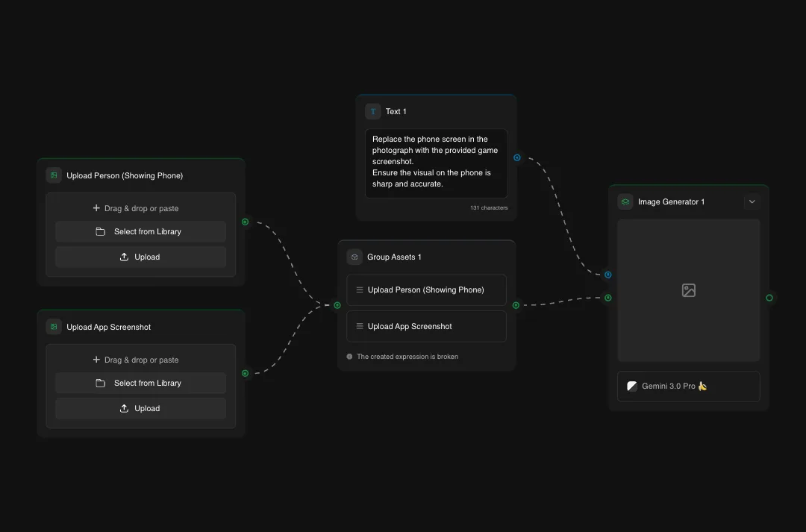Click the drag handle beside Upload Person entry

[359, 290]
